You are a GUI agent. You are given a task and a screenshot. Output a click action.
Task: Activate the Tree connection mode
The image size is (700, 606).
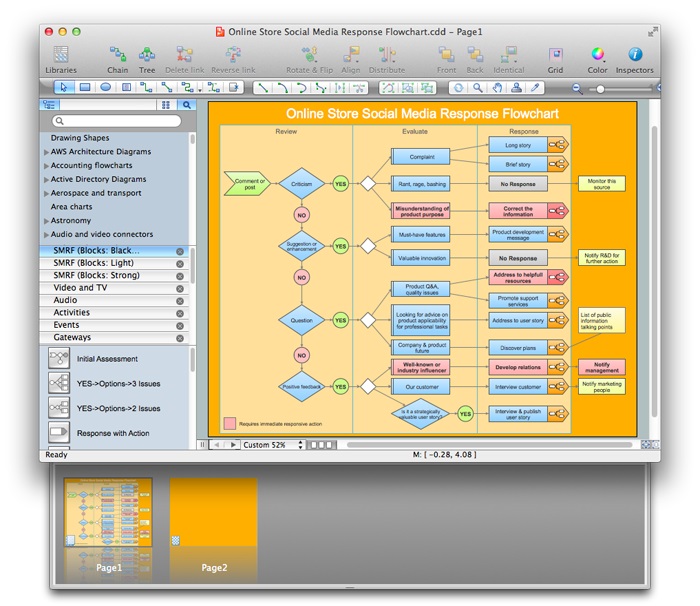coord(147,59)
